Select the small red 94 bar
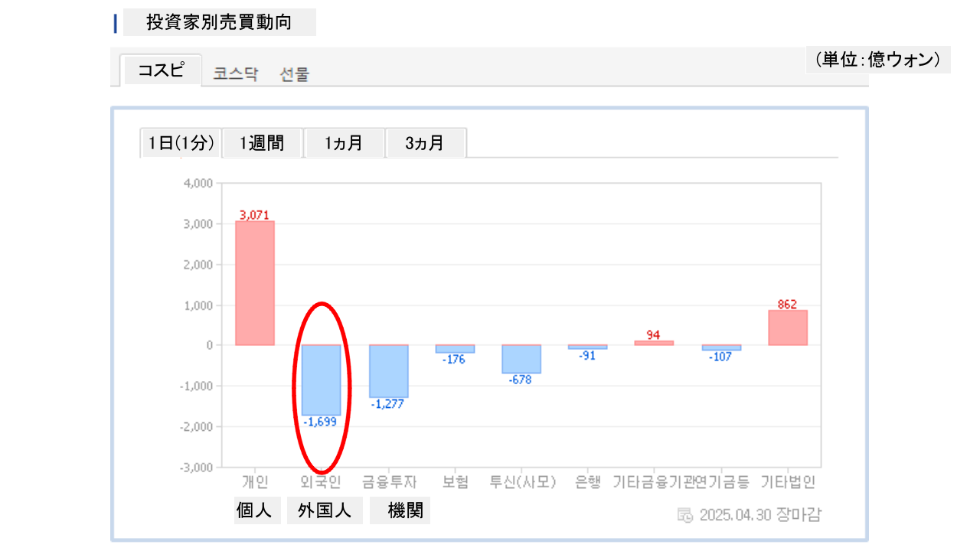This screenshot has width=980, height=551. [x=654, y=343]
